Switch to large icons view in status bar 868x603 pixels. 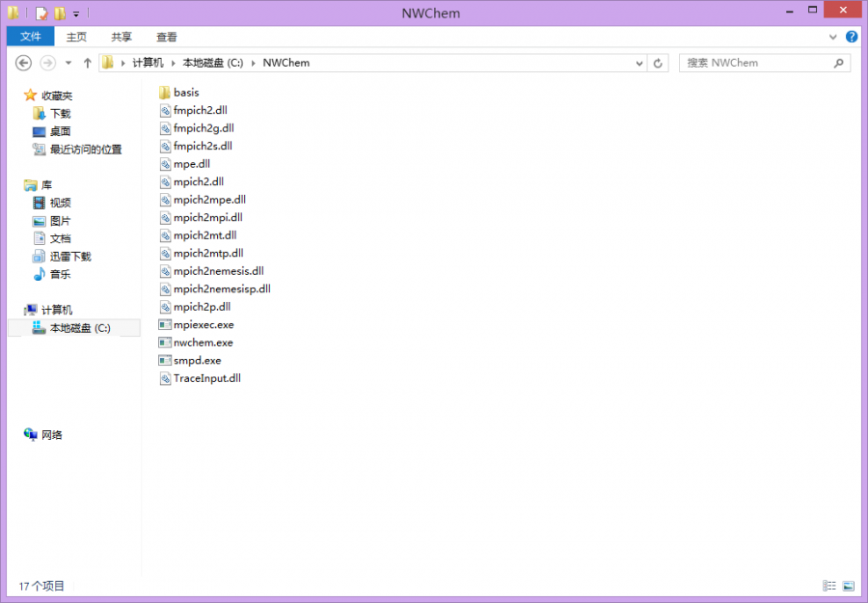click(x=848, y=586)
